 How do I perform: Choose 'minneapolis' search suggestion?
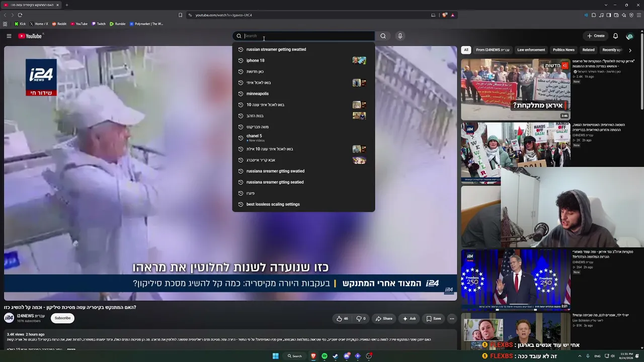303,94
